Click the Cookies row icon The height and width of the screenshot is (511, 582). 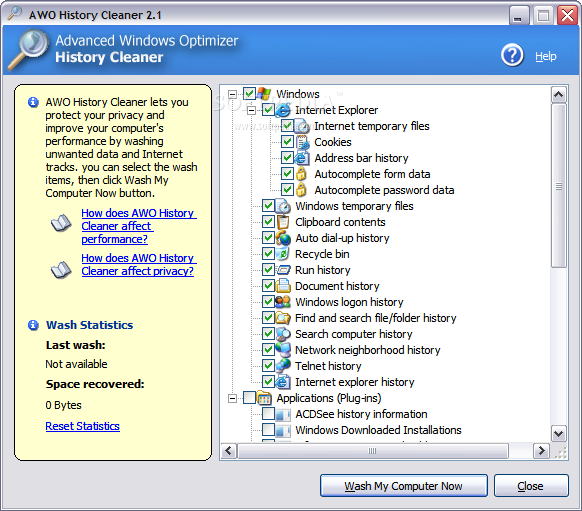[x=302, y=142]
